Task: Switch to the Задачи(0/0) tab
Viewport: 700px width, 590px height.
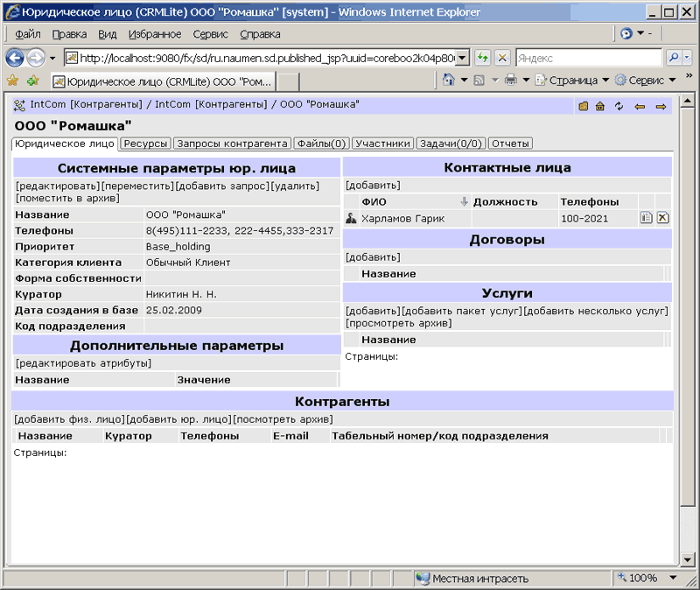Action: (x=451, y=144)
